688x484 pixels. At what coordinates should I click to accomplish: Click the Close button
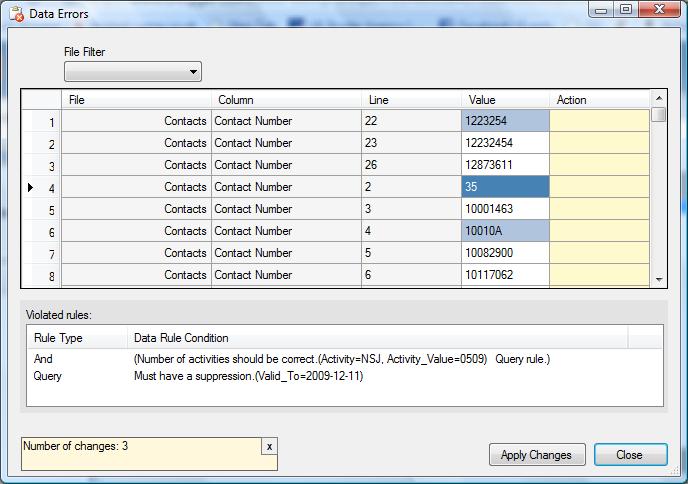coord(631,455)
